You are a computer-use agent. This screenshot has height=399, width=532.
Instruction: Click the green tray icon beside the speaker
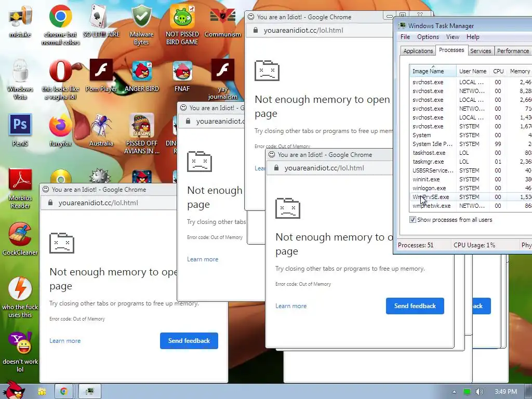coord(467,392)
